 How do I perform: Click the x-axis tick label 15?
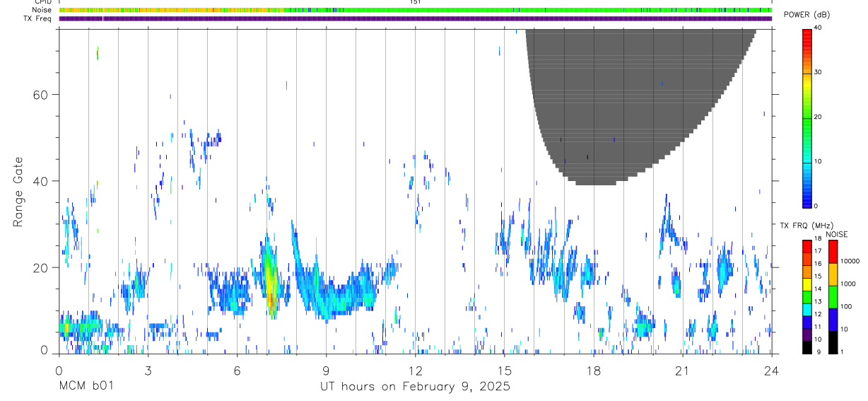click(x=504, y=370)
